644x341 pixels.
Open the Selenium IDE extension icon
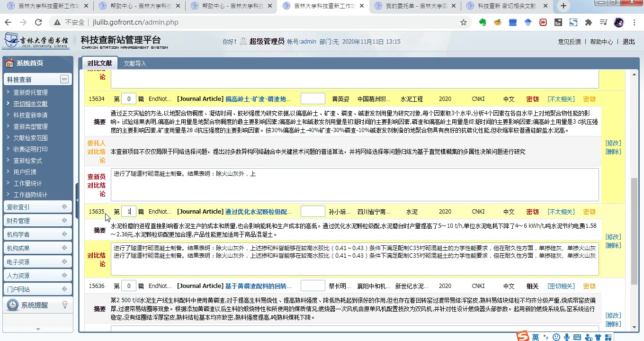coord(558,22)
